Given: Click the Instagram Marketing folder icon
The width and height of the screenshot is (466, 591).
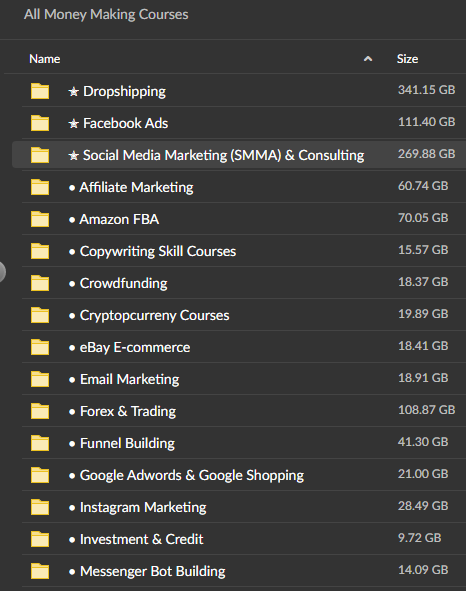Looking at the screenshot, I should pyautogui.click(x=40, y=507).
